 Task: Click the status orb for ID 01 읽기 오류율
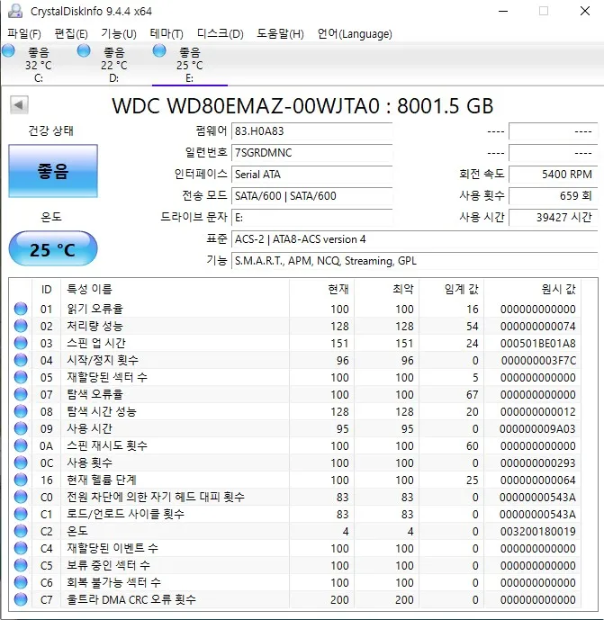pyautogui.click(x=21, y=308)
